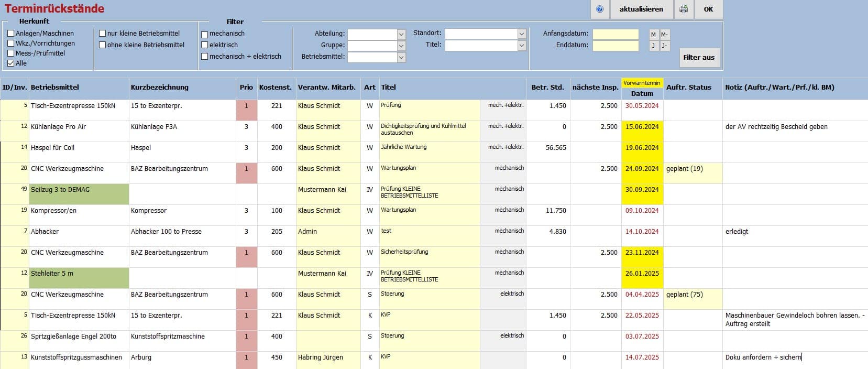The width and height of the screenshot is (868, 369).
Task: Select the yellow 15.06.2024 date cell
Action: pyautogui.click(x=642, y=127)
